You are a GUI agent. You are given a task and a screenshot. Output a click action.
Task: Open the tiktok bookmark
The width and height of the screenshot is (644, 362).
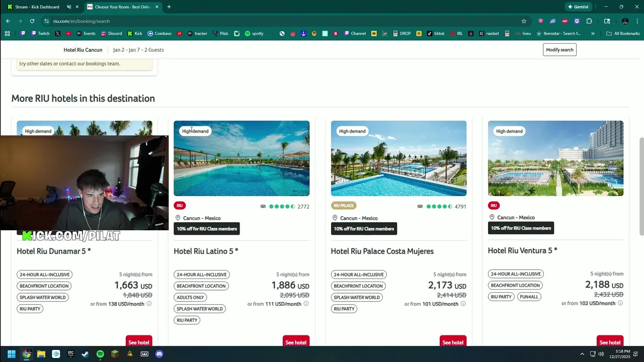[x=436, y=34]
